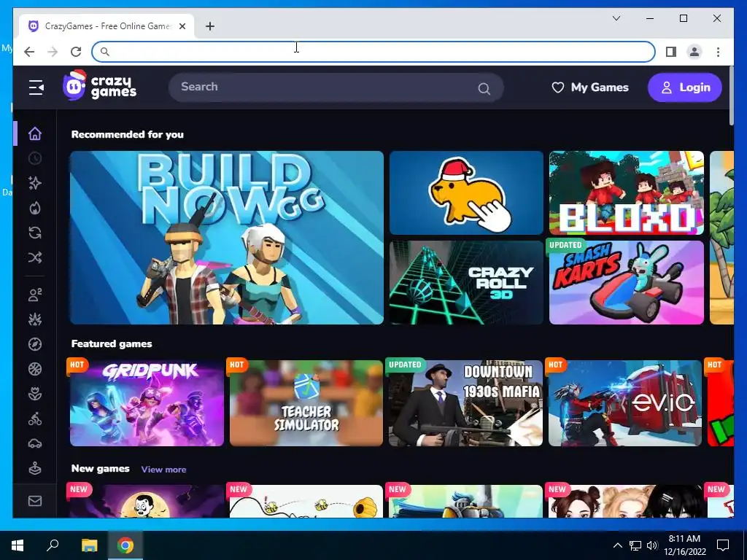Open the View more link beside New games
The image size is (747, 560).
[x=163, y=470]
